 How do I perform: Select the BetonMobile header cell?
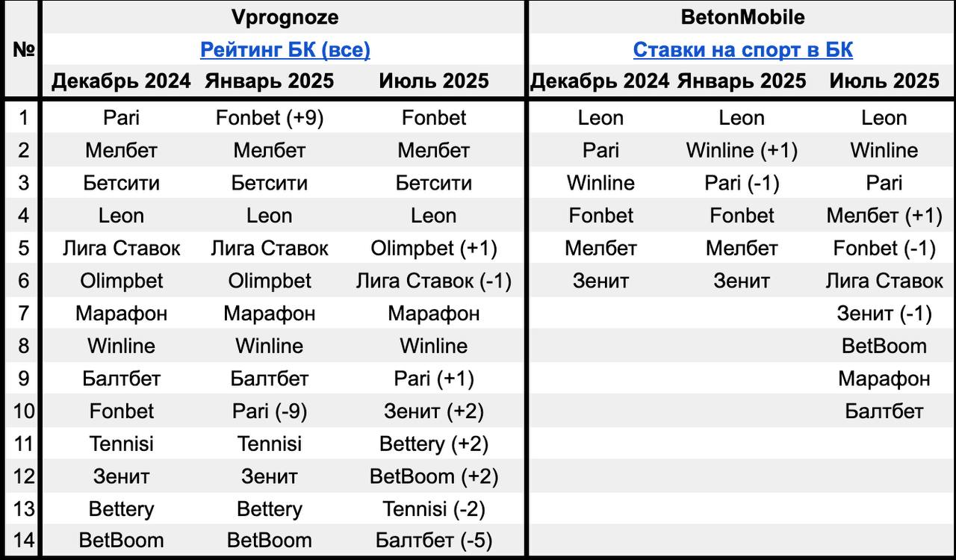click(x=743, y=17)
